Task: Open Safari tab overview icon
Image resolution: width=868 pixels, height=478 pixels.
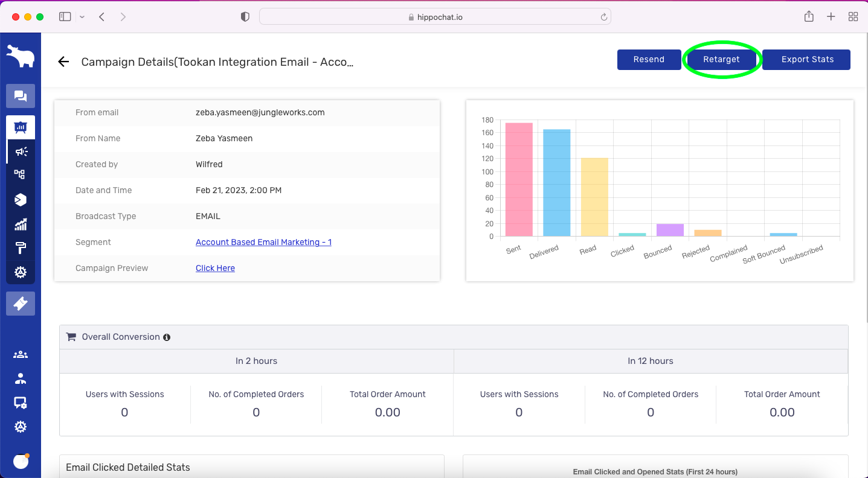Action: coord(853,17)
